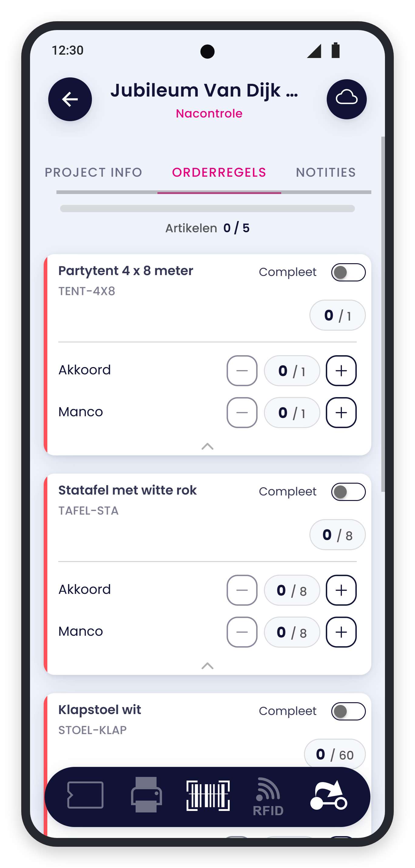Switch to the Project Info tab

point(93,172)
